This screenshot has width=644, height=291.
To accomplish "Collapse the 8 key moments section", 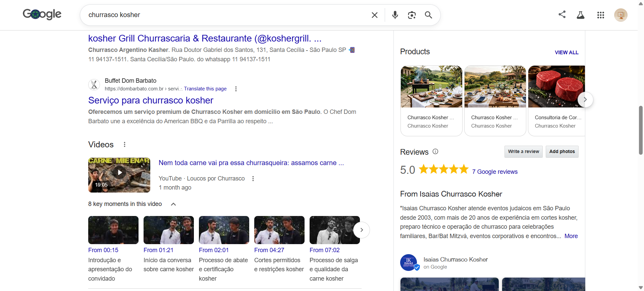I will (173, 204).
